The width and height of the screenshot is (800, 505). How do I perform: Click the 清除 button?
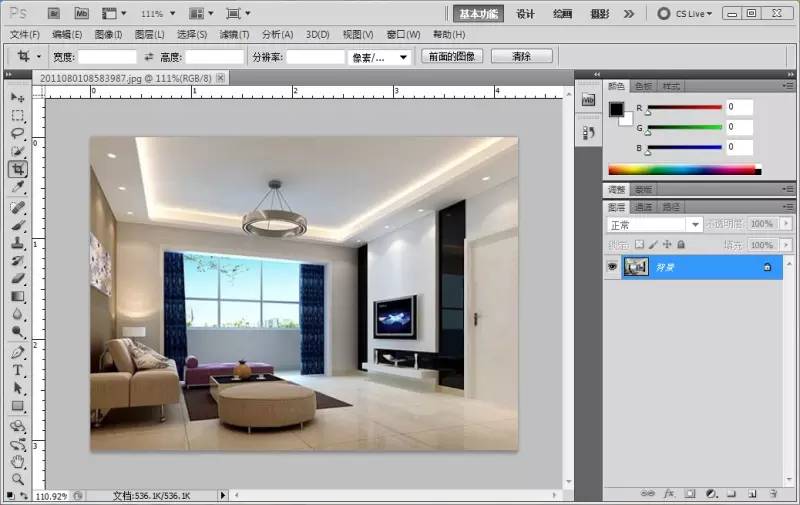coord(521,56)
